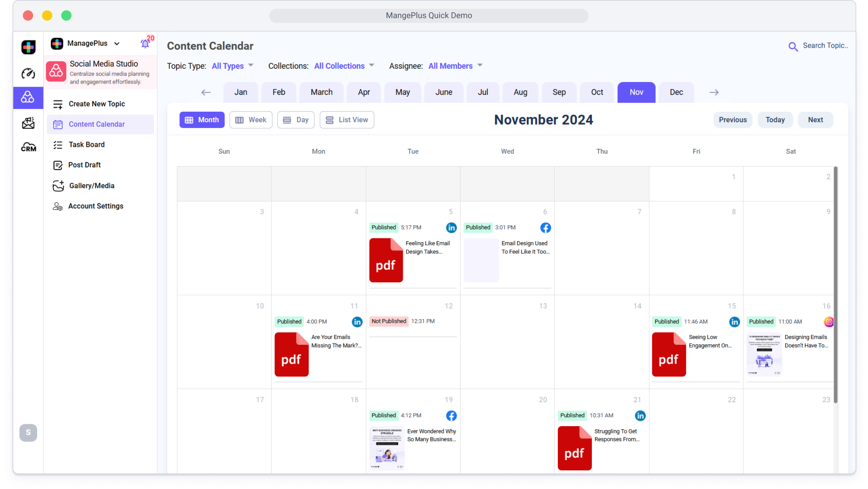Expand the Topic Type All Types dropdown
This screenshot has width=868, height=489.
[233, 66]
